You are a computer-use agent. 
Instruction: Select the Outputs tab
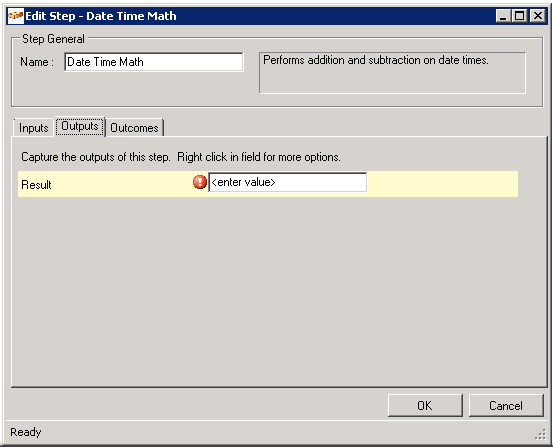point(80,126)
